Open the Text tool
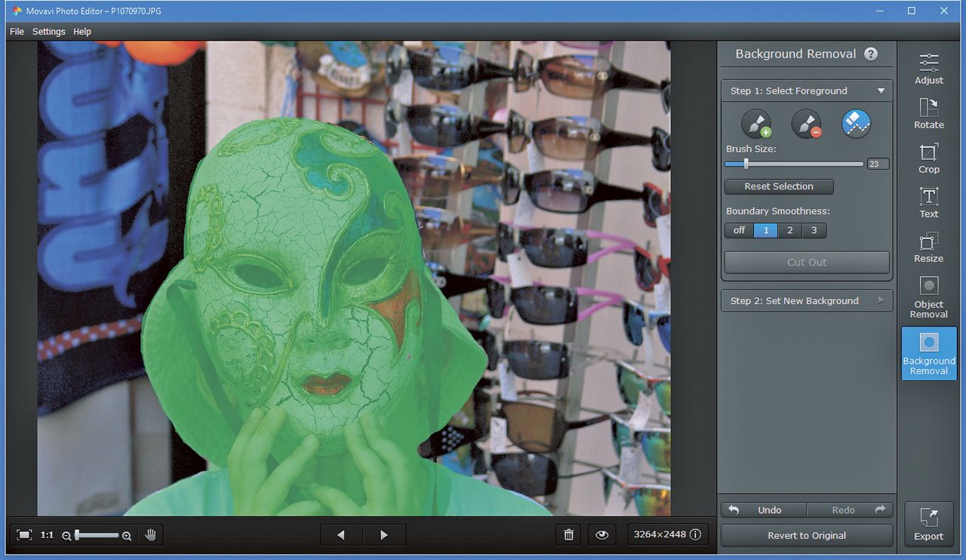Image resolution: width=966 pixels, height=560 pixels. click(929, 202)
